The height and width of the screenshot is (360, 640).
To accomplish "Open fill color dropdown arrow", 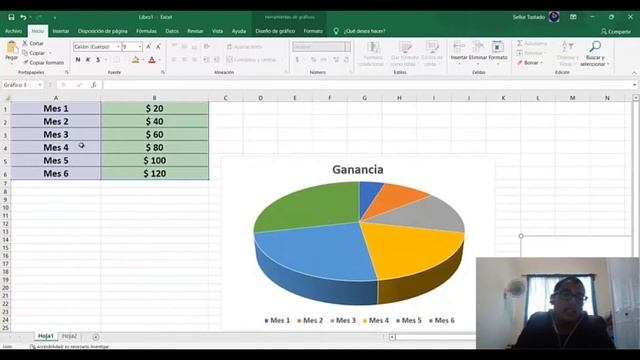I will (x=143, y=60).
